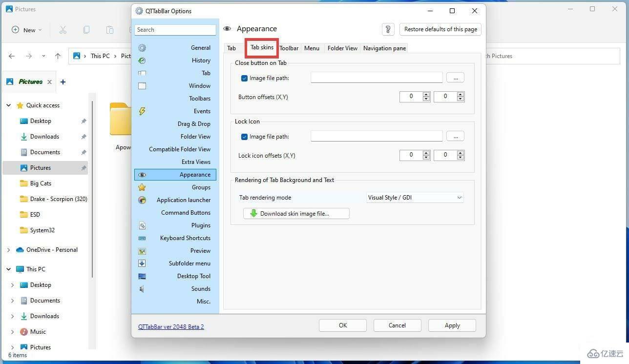629x364 pixels.
Task: Open the Groups category with star icon
Action: 175,187
